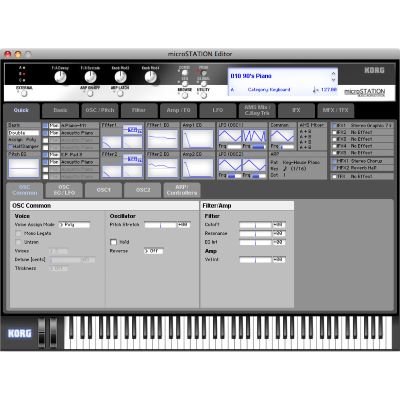400x400 pixels.
Task: Toggle the Hold/Damper checkbox
Action: pos(11,146)
